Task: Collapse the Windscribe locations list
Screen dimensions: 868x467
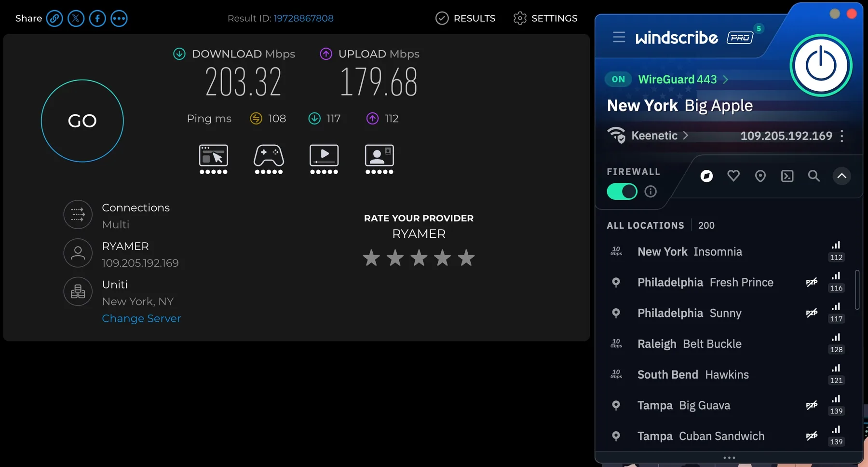Action: tap(842, 176)
